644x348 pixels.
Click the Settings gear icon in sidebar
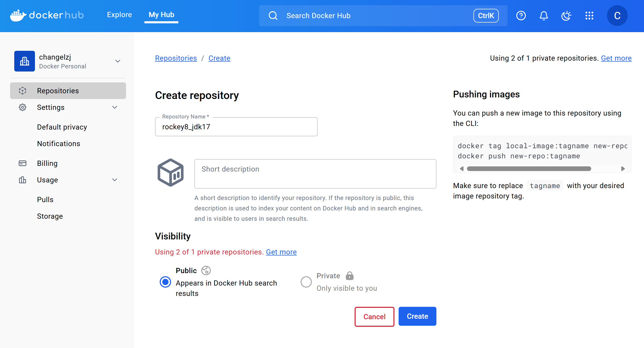[23, 107]
